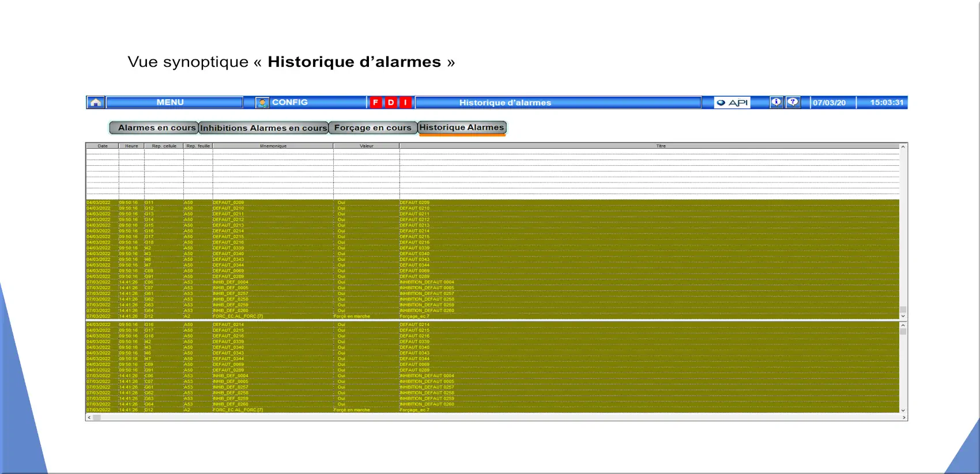Click the red I indicator

pyautogui.click(x=406, y=103)
